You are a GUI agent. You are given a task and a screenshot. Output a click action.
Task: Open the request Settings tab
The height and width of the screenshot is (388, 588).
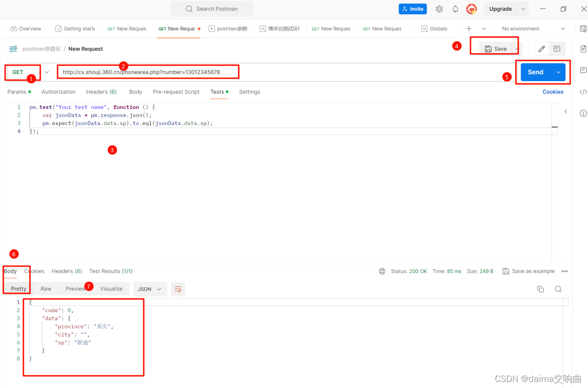[250, 92]
